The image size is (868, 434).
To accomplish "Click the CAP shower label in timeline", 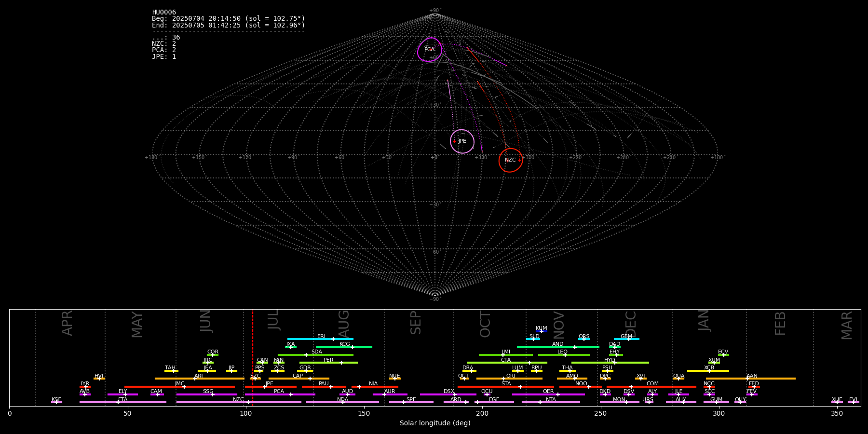I will tap(298, 376).
